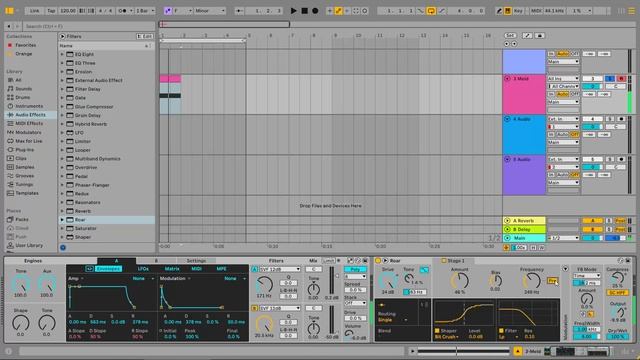This screenshot has height=360, width=640.
Task: Toggle the Link button
Action: 35,11
